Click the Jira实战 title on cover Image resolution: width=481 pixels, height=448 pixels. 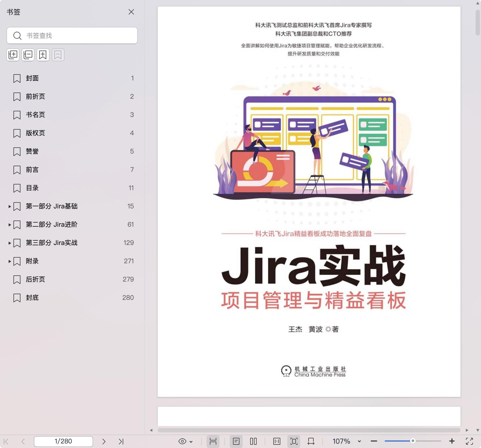click(313, 266)
